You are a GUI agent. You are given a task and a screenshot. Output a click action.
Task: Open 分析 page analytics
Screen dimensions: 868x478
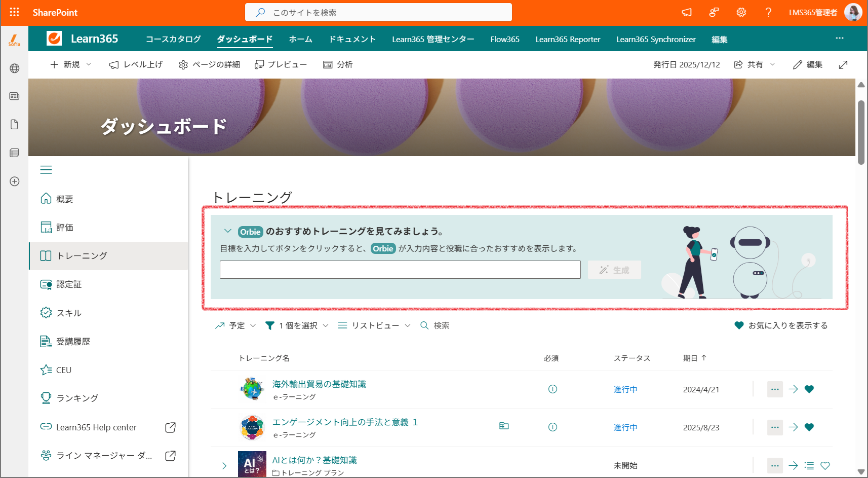pos(338,64)
